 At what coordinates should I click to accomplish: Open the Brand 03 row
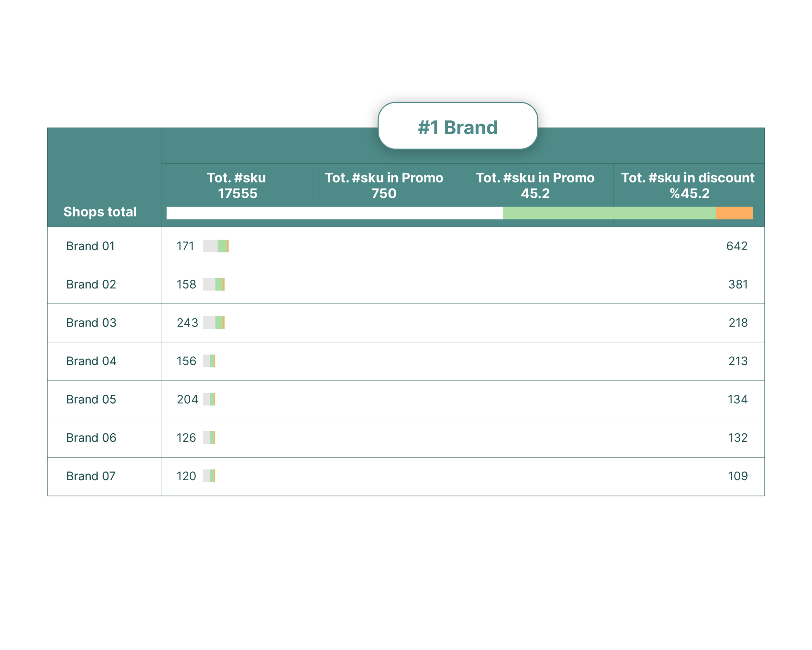point(91,323)
